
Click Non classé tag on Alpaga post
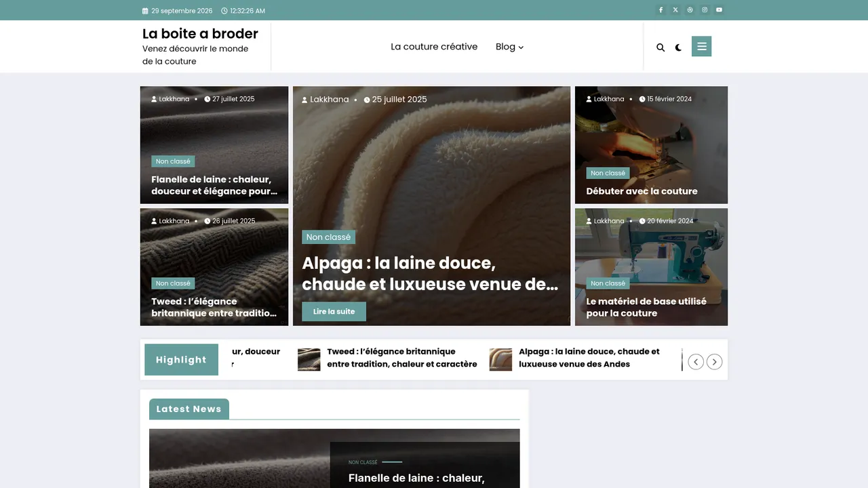[x=328, y=237]
